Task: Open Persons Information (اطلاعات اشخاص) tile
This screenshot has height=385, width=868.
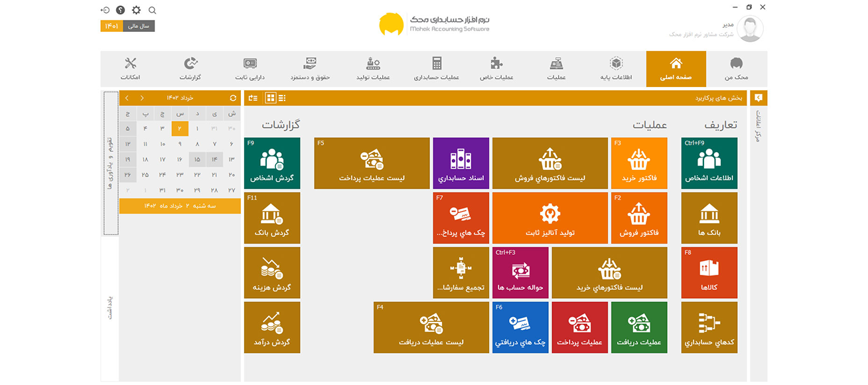Action: pyautogui.click(x=709, y=163)
